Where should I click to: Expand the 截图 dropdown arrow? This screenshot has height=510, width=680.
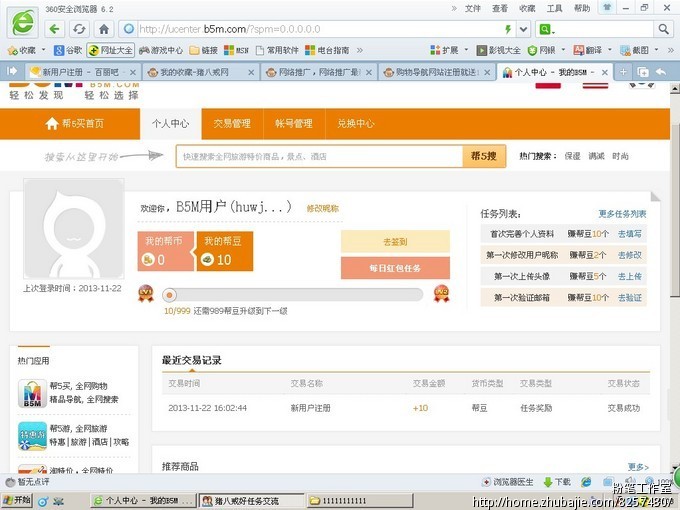656,50
